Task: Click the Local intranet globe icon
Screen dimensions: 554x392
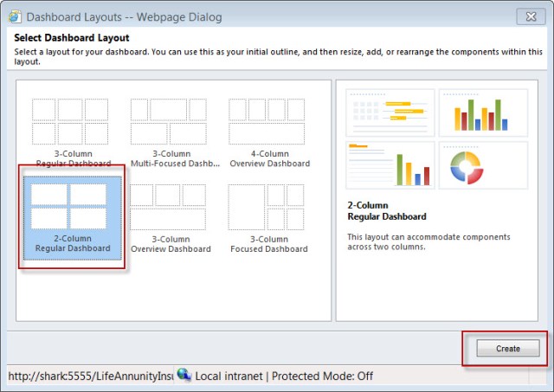Action: point(184,375)
